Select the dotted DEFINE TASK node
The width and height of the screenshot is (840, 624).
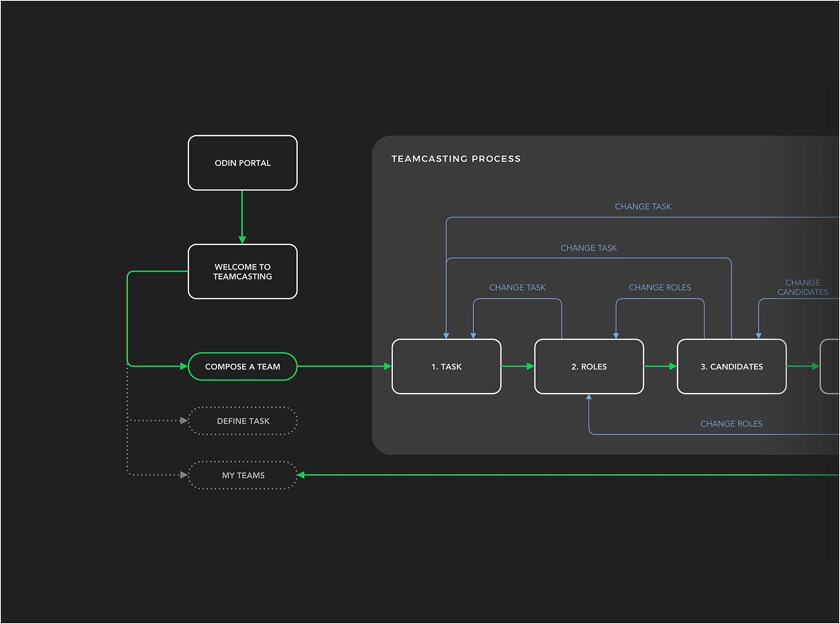243,421
